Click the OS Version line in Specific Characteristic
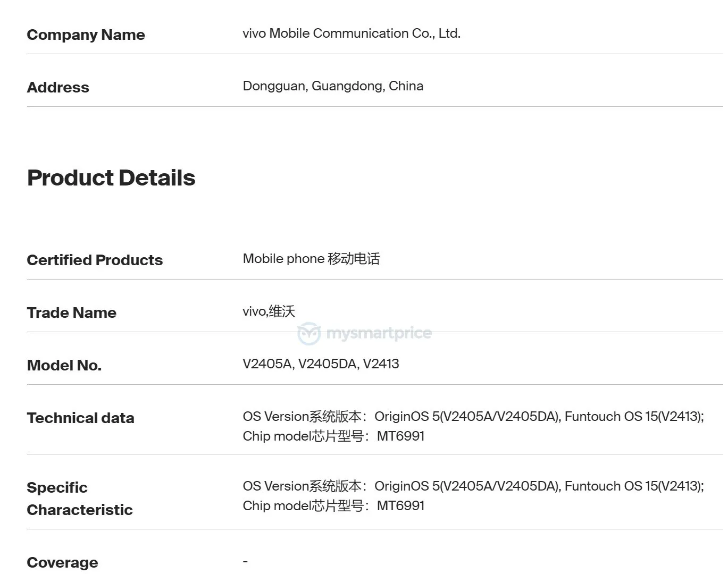The image size is (728, 574). (x=473, y=486)
